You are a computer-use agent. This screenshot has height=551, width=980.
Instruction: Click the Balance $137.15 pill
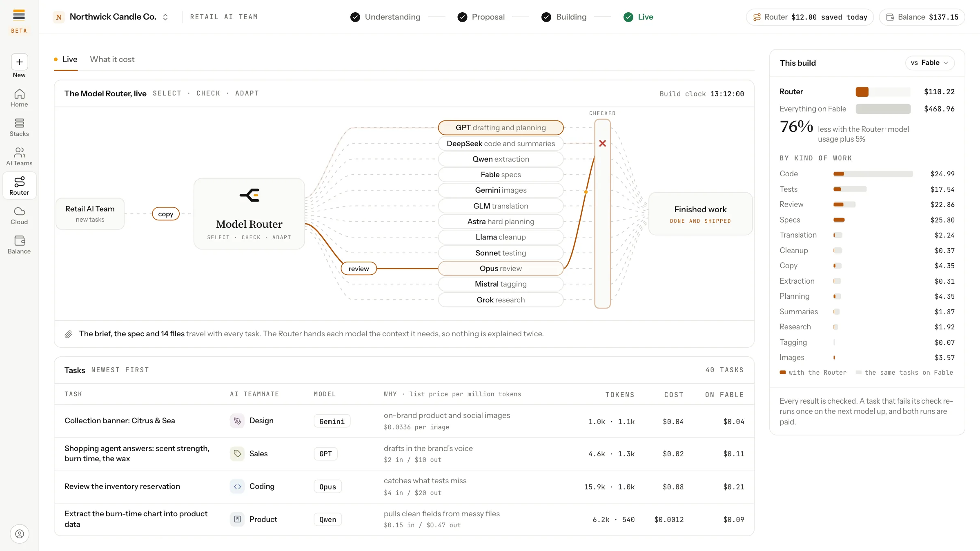922,17
